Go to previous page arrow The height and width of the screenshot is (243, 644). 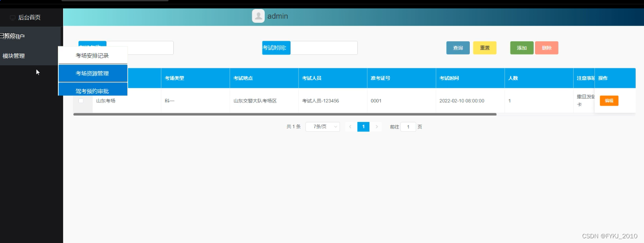(350, 127)
